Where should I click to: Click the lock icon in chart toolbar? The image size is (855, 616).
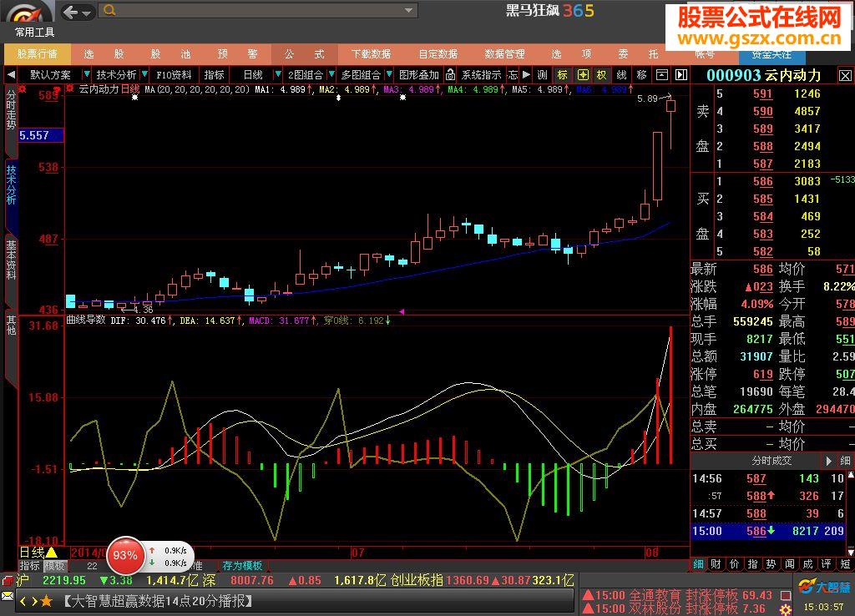(450, 75)
